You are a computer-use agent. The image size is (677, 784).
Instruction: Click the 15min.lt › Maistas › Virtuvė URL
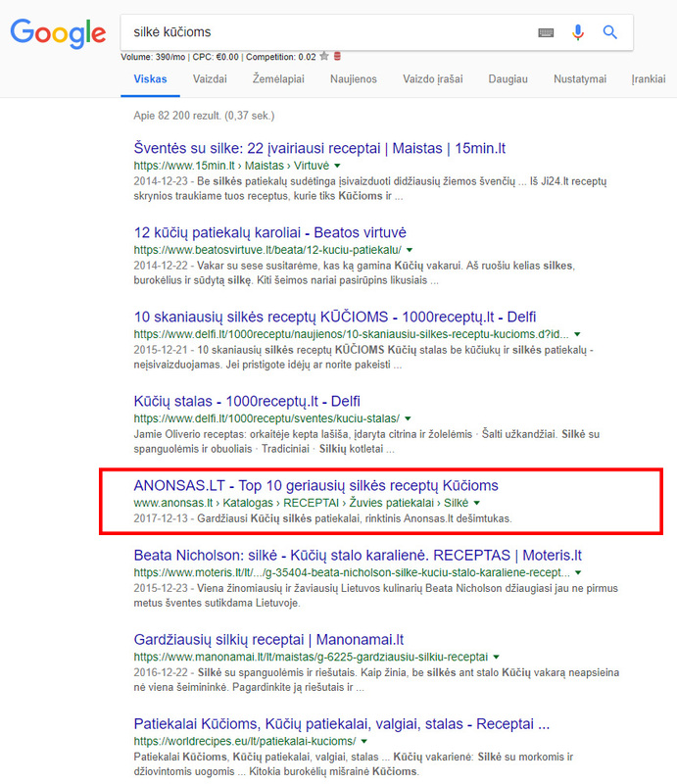(231, 166)
